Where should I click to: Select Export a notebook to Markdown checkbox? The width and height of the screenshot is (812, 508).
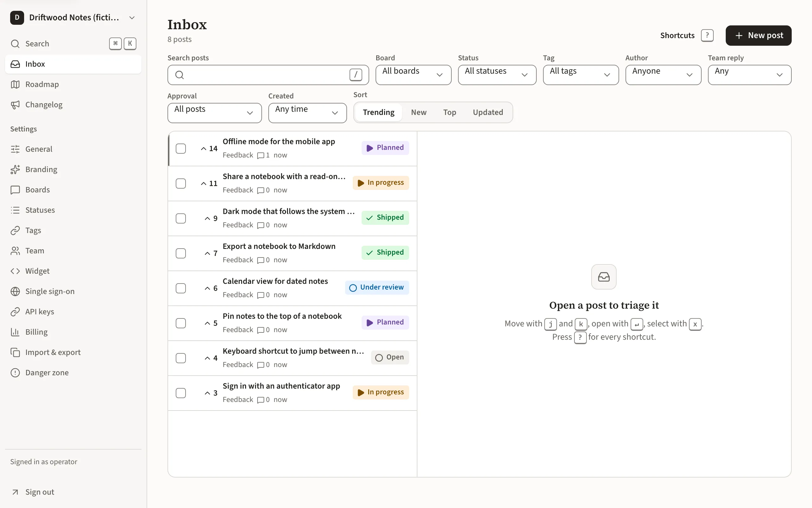[x=181, y=253]
